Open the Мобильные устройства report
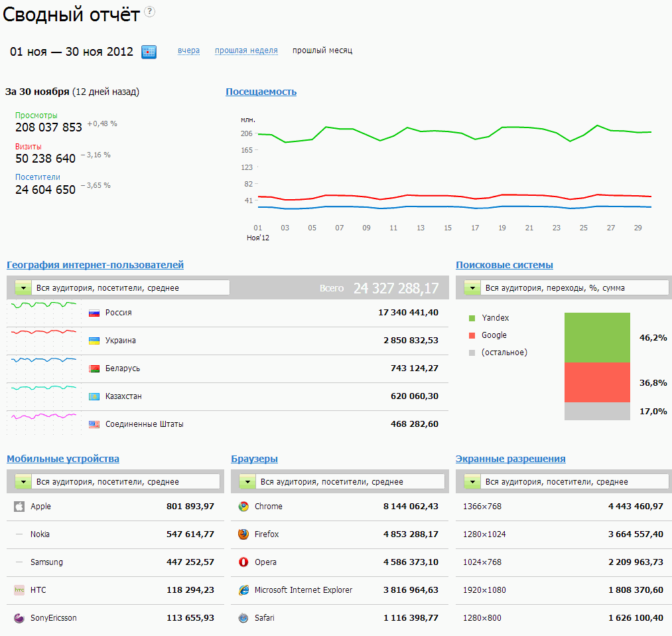The height and width of the screenshot is (636, 672). [x=63, y=459]
